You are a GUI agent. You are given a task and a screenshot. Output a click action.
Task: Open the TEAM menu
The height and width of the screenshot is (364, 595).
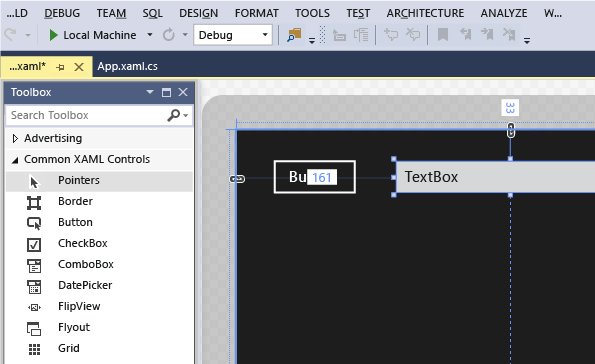click(111, 13)
